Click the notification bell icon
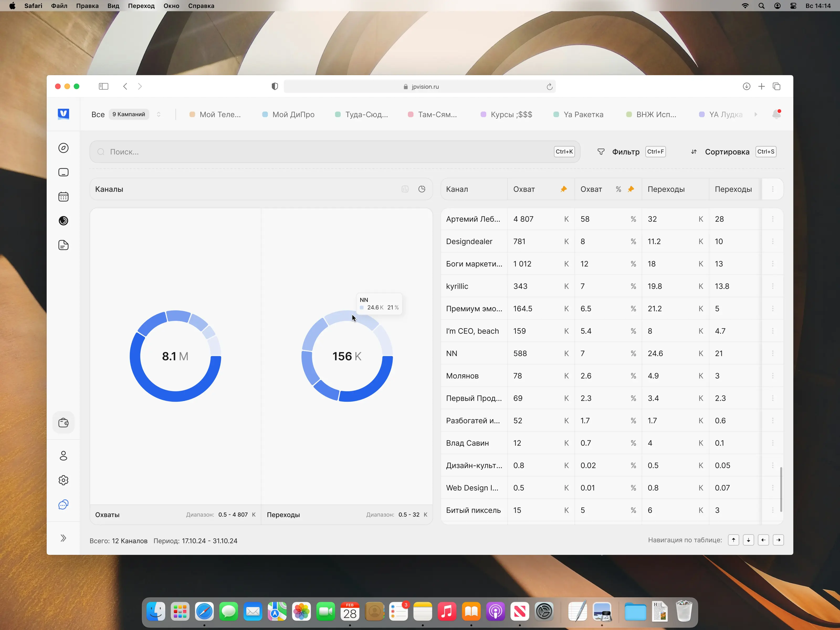 tap(776, 114)
